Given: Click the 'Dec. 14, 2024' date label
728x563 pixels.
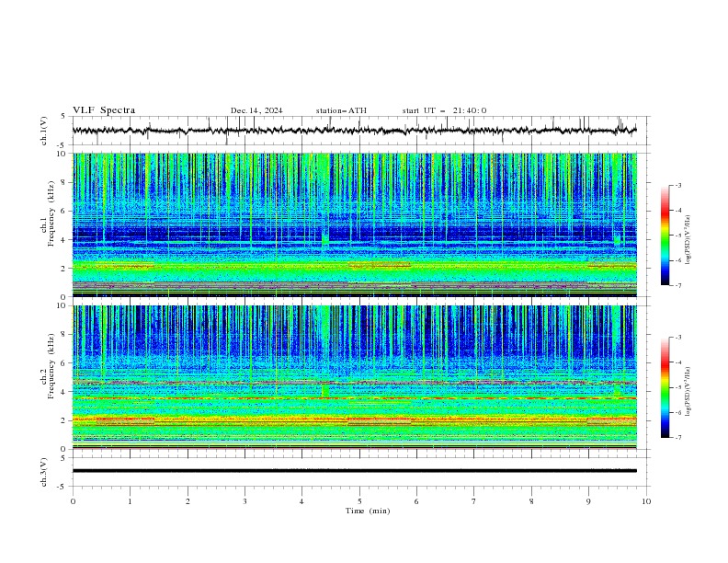Looking at the screenshot, I should coord(256,110).
